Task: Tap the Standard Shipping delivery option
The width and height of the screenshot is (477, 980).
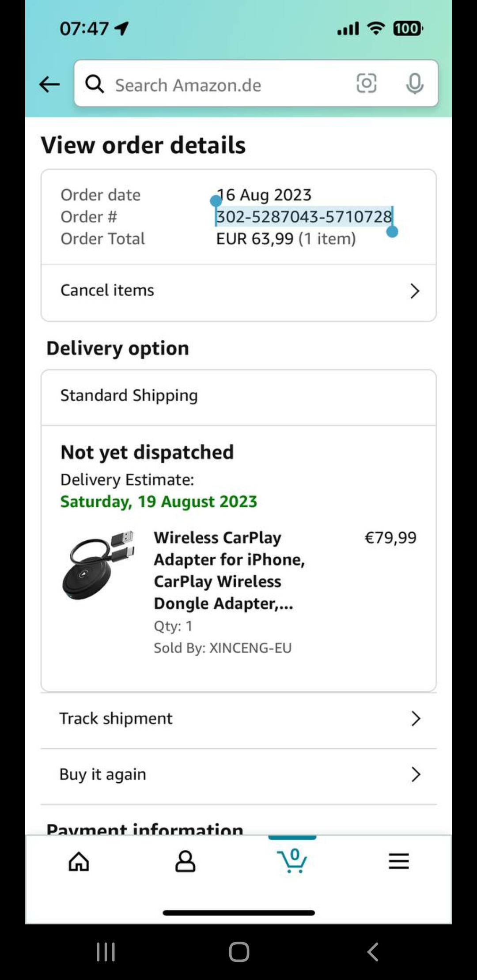Action: tap(129, 396)
